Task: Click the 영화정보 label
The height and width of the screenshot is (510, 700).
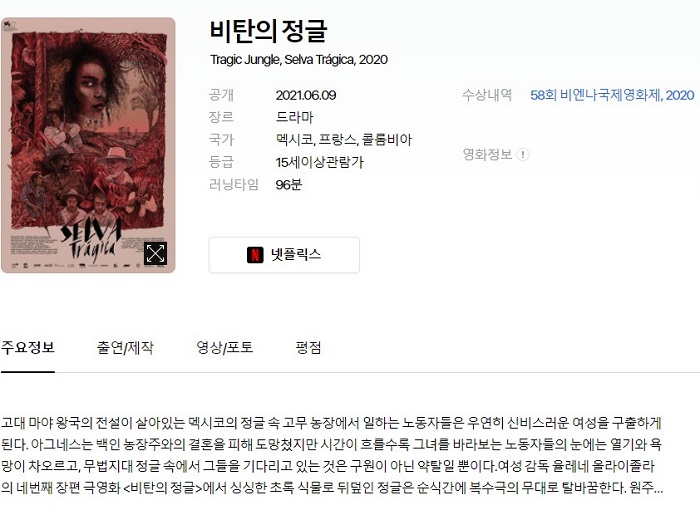Action: (x=487, y=155)
